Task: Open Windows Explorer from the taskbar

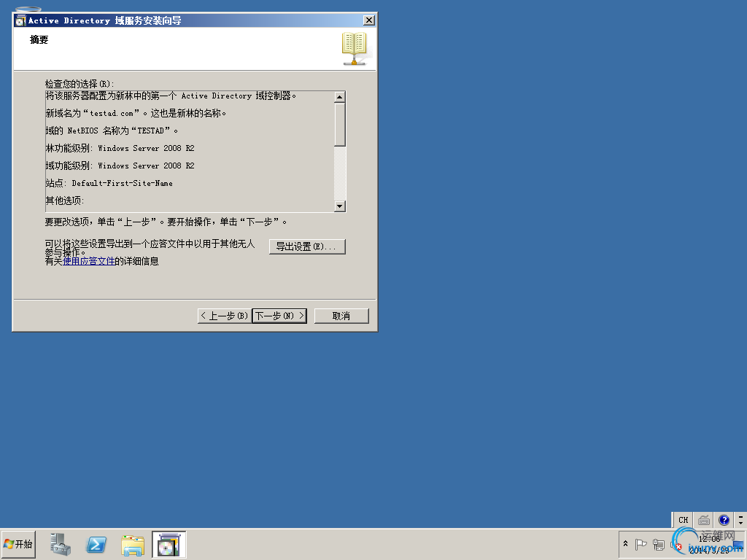Action: tap(132, 544)
